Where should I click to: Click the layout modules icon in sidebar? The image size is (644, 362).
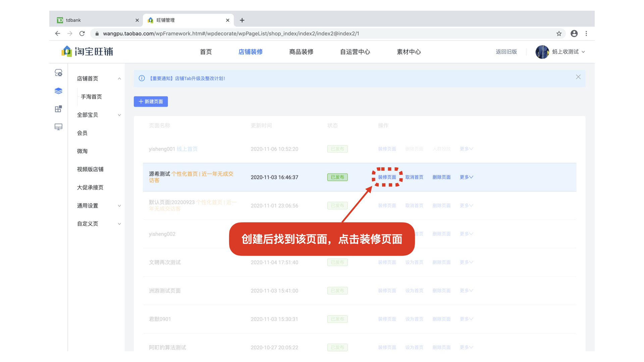[58, 109]
